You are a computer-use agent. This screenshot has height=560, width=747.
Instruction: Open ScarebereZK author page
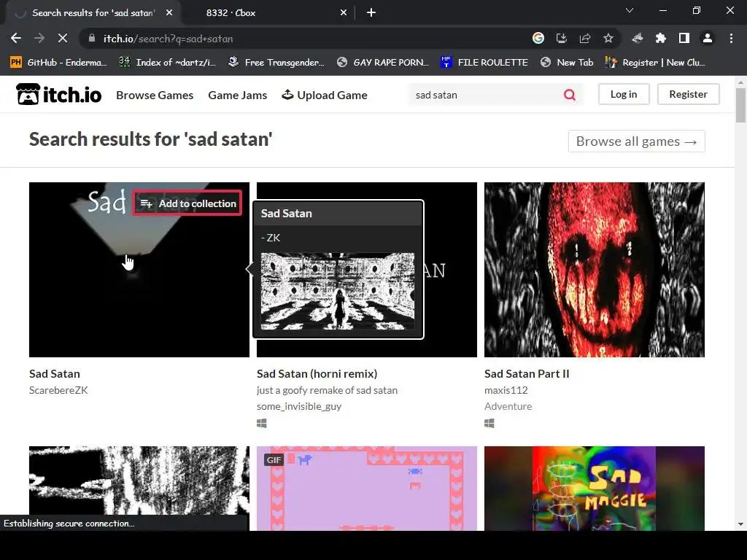(x=58, y=390)
